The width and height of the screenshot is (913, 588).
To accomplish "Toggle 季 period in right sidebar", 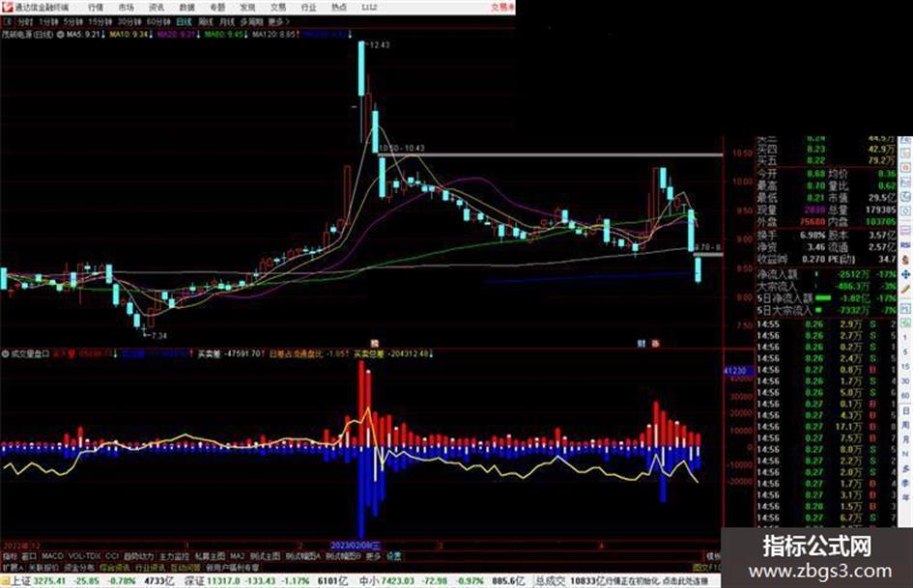I will (905, 482).
